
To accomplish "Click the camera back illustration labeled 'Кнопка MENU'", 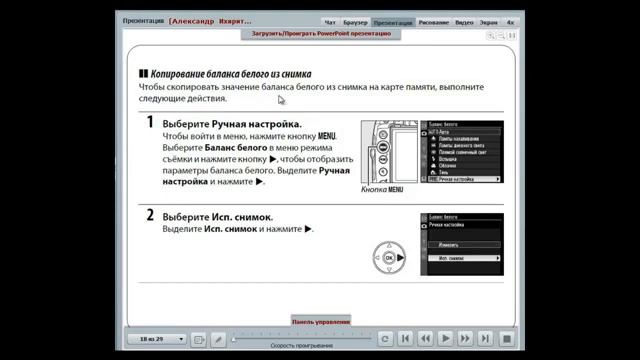I will pyautogui.click(x=389, y=152).
